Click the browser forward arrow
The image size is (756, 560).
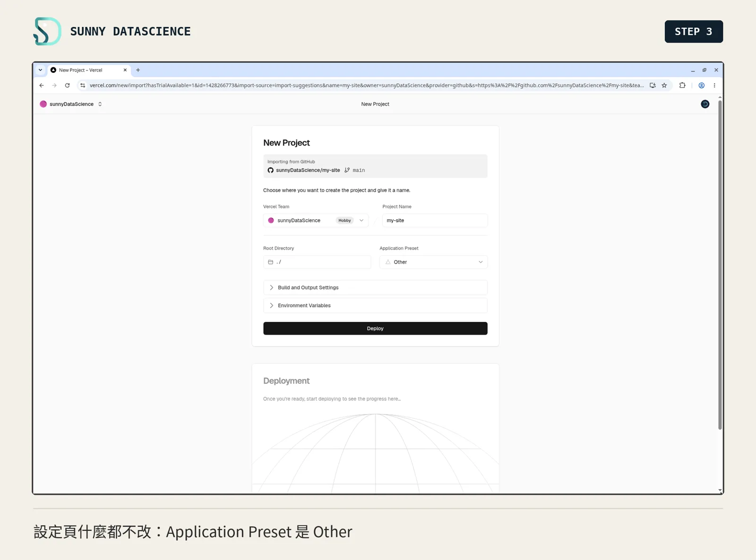point(54,86)
